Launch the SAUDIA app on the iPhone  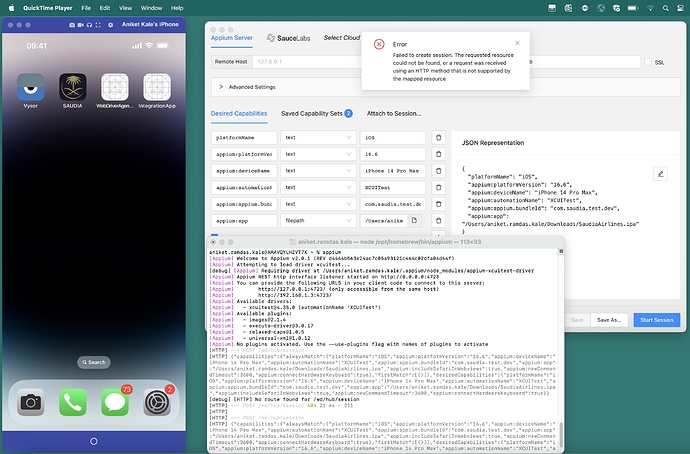tap(73, 87)
